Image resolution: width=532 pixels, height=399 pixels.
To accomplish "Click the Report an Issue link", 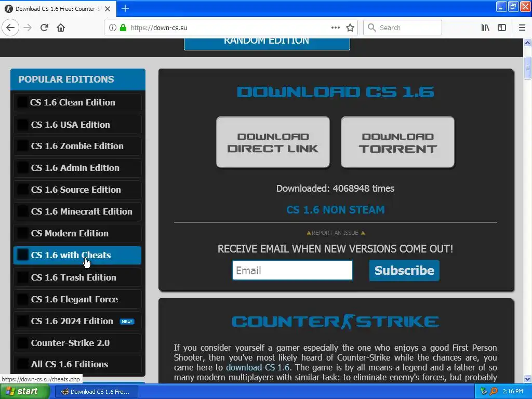I will click(335, 233).
